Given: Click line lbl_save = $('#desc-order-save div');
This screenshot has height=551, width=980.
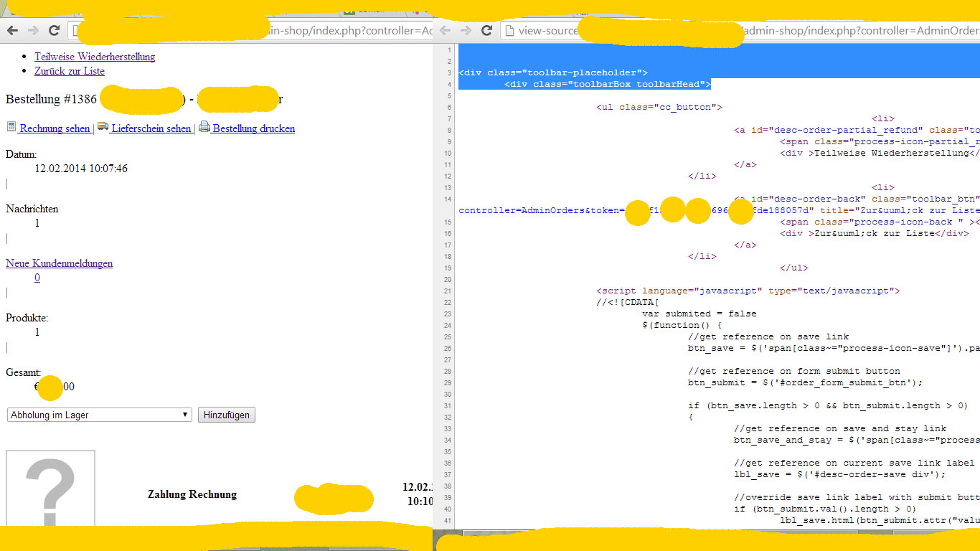Looking at the screenshot, I should point(840,474).
